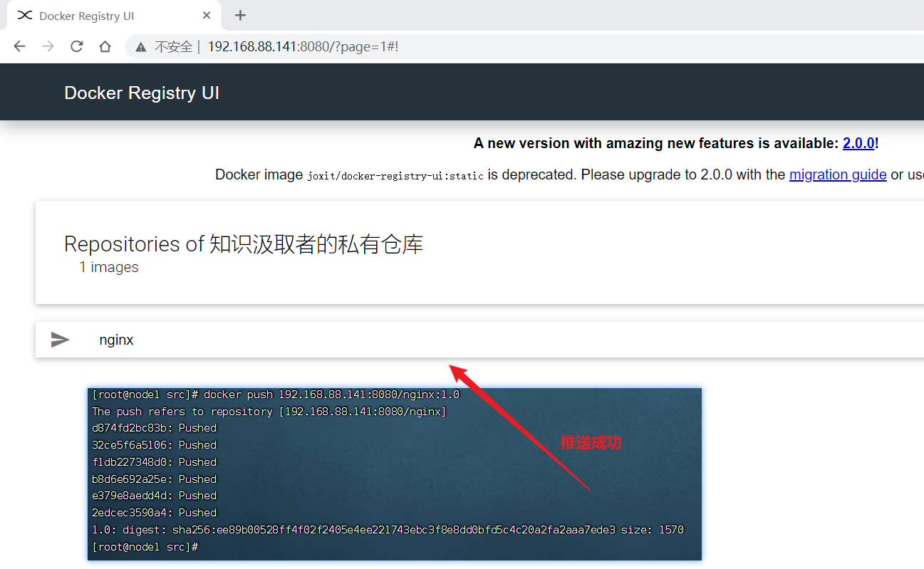Click the docker push command line
This screenshot has width=924, height=569.
click(276, 395)
